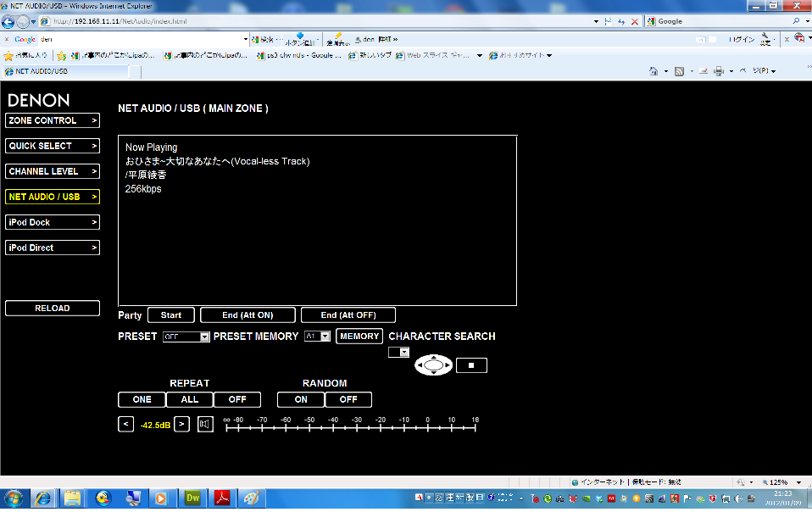812x512 pixels.
Task: Click the compatibility view icon in address bar
Action: tap(608, 22)
